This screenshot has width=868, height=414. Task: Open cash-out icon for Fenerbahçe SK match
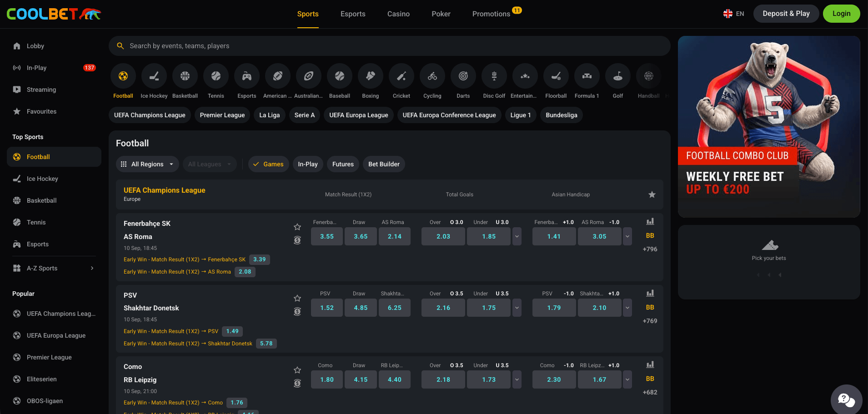click(x=297, y=240)
